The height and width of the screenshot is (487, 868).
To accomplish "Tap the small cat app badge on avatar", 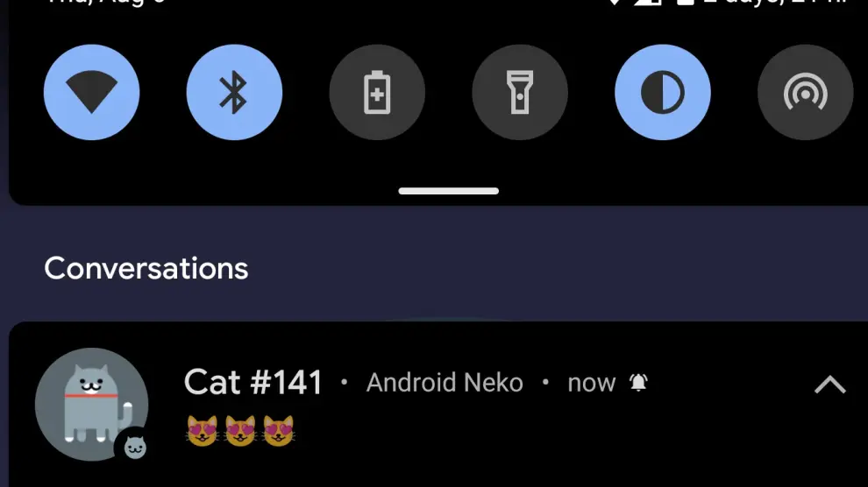I will [135, 448].
